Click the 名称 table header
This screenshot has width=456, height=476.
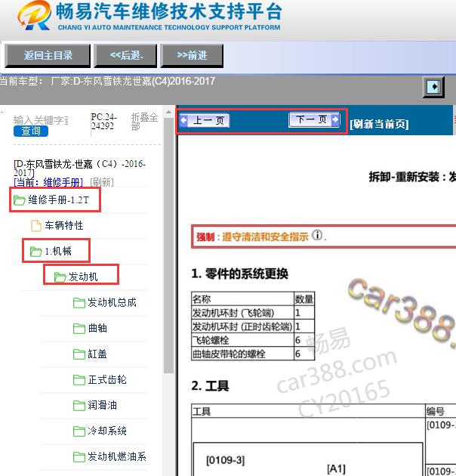point(242,299)
